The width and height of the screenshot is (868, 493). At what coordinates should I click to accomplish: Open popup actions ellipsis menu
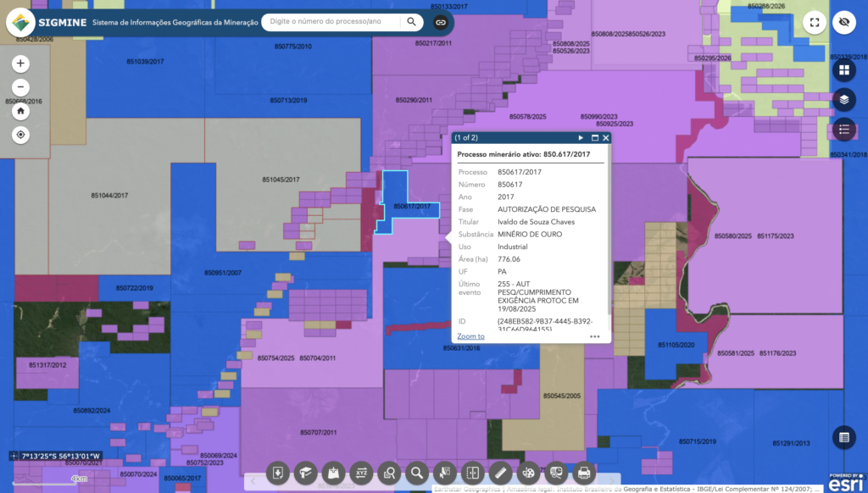594,336
